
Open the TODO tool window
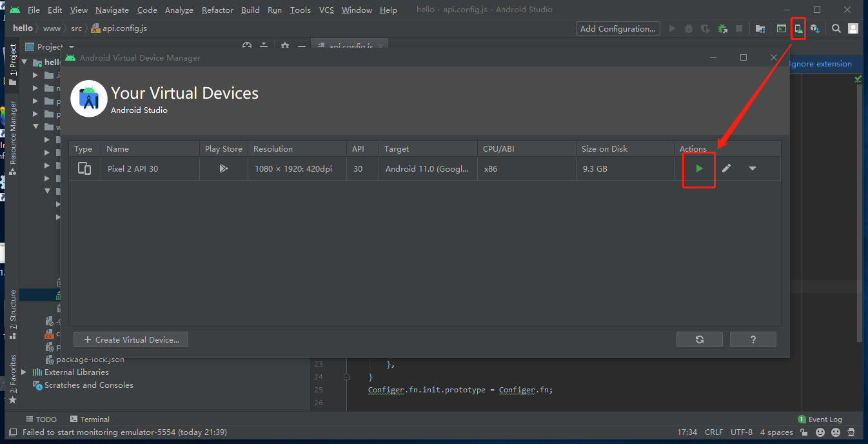[x=41, y=419]
